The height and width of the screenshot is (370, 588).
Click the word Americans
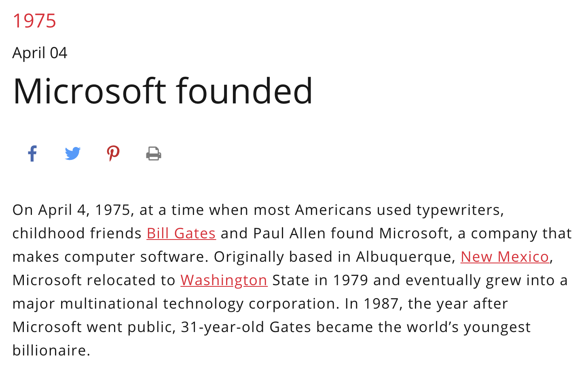point(334,210)
